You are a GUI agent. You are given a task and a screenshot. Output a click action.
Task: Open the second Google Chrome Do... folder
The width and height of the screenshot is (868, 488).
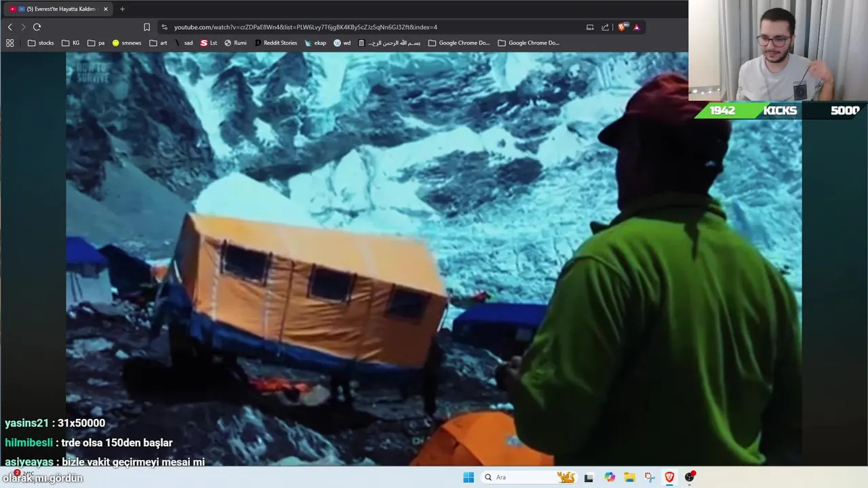528,43
